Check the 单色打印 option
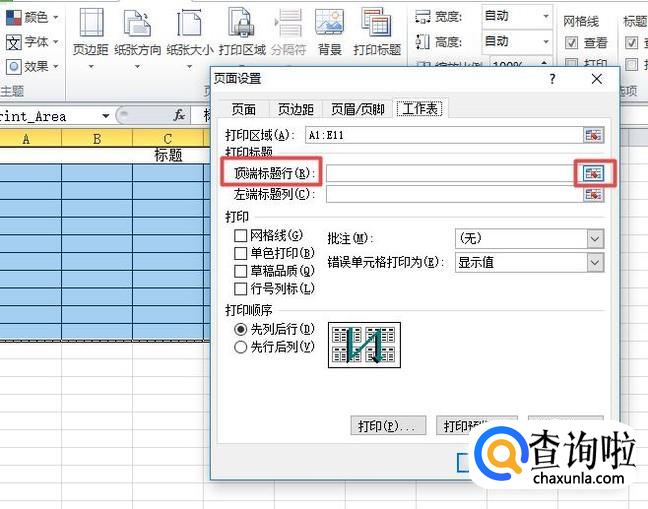Image resolution: width=648 pixels, height=509 pixels. 240,253
